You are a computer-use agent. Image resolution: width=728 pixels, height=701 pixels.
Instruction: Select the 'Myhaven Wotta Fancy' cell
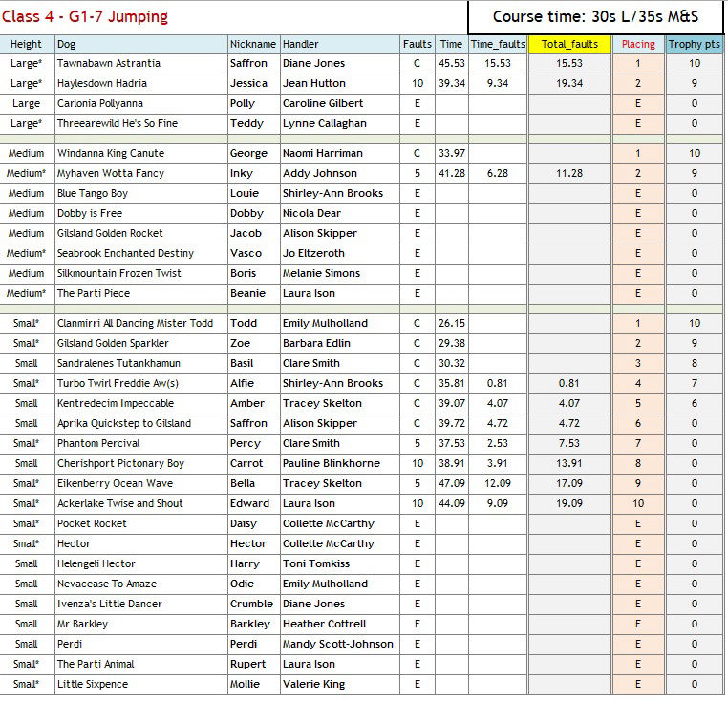pyautogui.click(x=141, y=173)
